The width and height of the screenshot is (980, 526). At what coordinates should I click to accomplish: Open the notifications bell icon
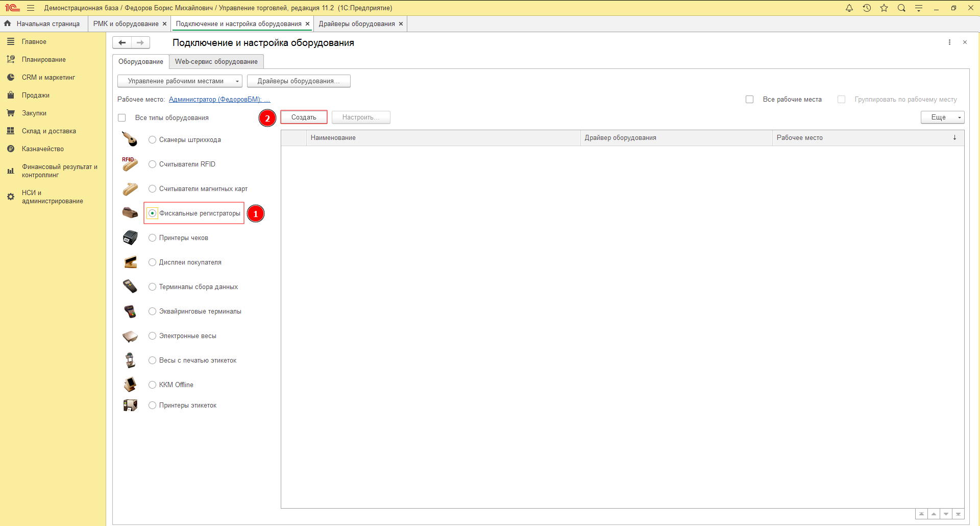849,8
